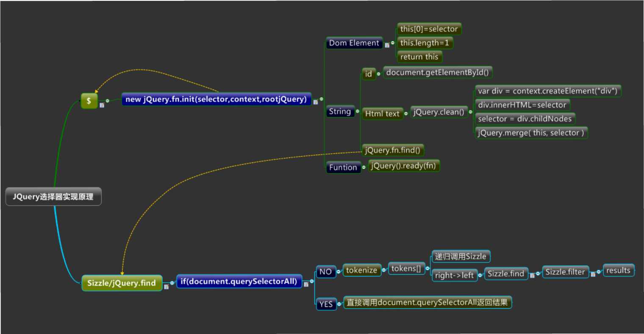644x334 pixels.
Task: Collapse the Sizzle.find branch circle
Action: (538, 273)
